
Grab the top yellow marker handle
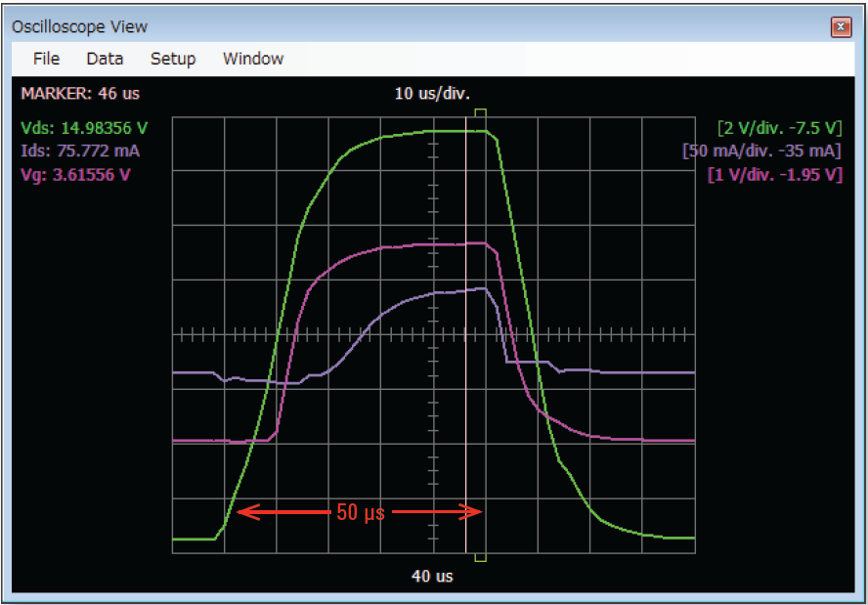click(480, 113)
